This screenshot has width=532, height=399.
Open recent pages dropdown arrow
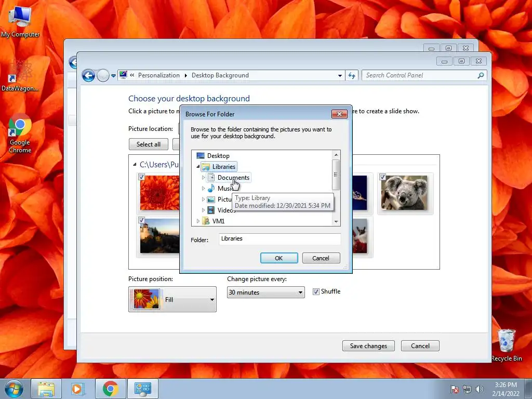[x=113, y=76]
